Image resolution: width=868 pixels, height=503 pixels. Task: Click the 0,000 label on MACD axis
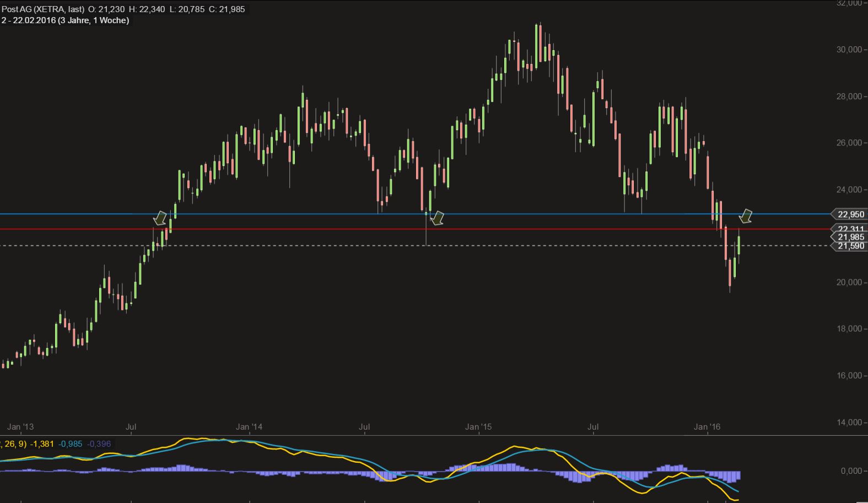851,471
